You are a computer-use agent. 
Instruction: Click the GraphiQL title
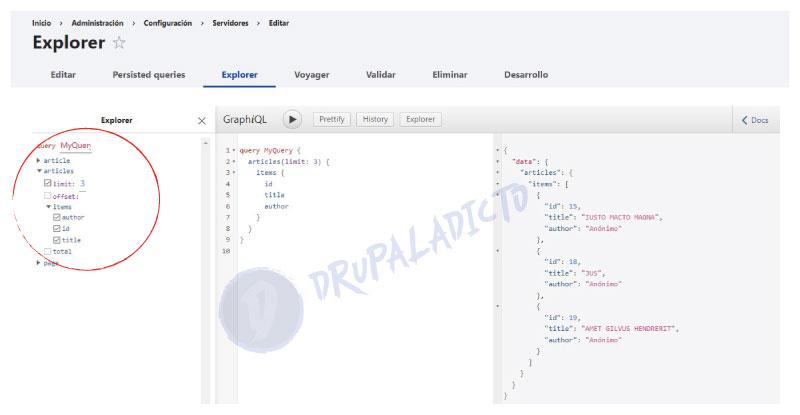245,119
